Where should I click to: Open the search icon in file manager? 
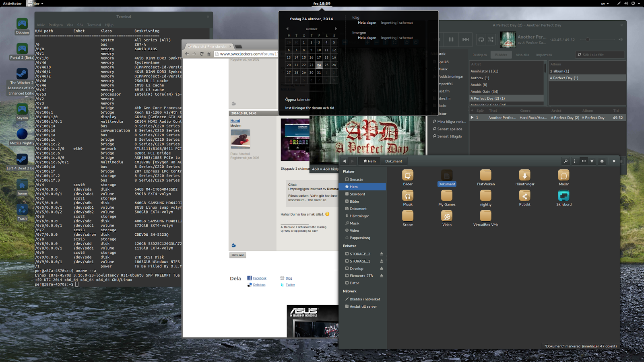pyautogui.click(x=566, y=161)
